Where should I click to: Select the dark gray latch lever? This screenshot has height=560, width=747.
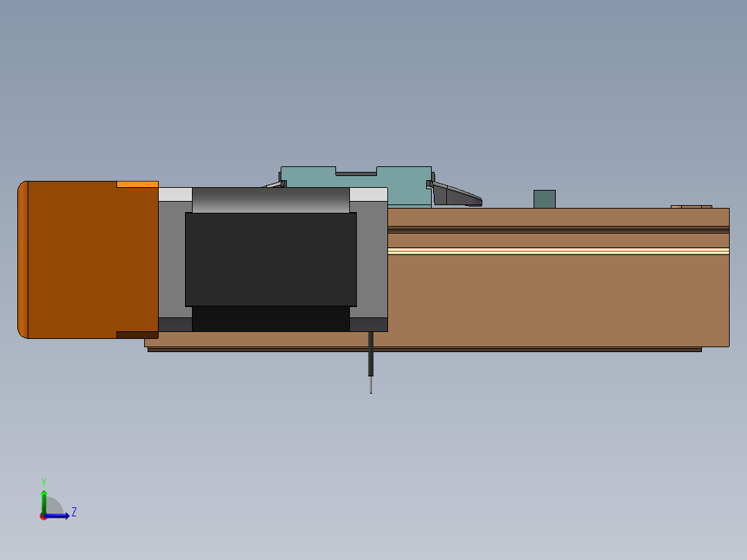[x=457, y=194]
